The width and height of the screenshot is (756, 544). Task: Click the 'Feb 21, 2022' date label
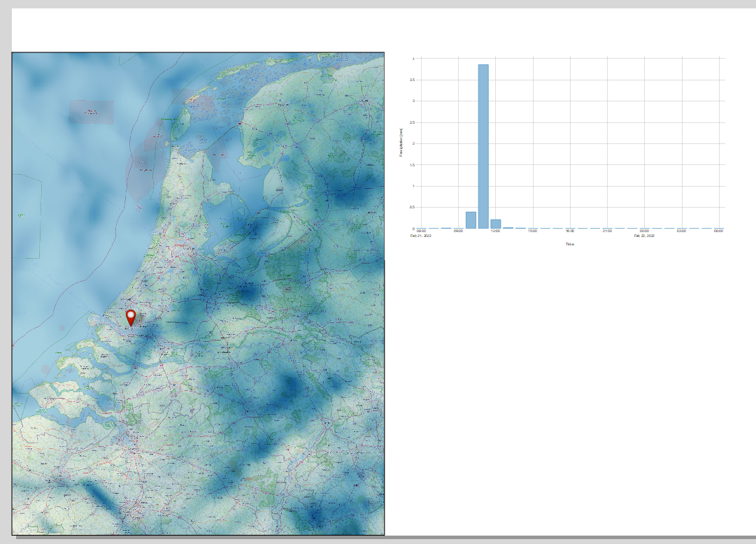coord(421,236)
